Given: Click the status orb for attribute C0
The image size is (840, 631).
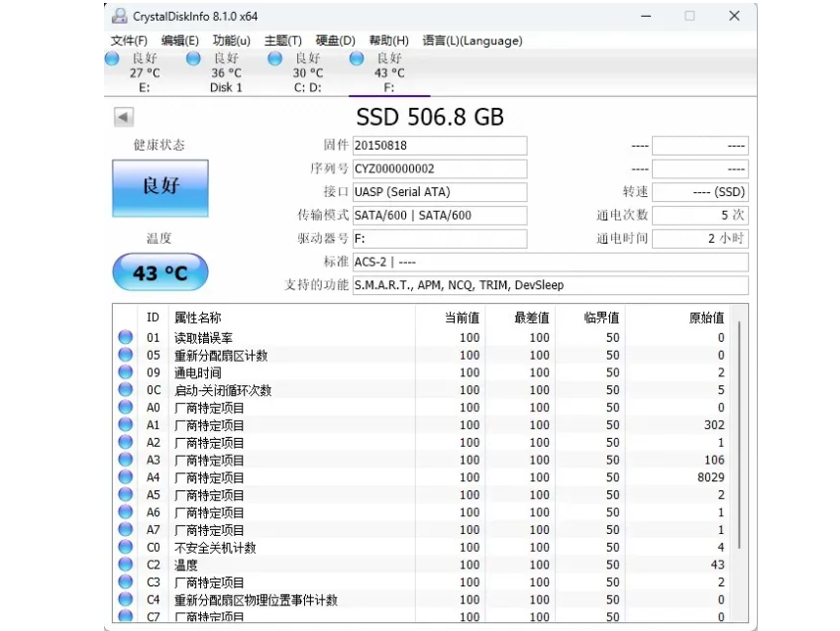Looking at the screenshot, I should 126,547.
